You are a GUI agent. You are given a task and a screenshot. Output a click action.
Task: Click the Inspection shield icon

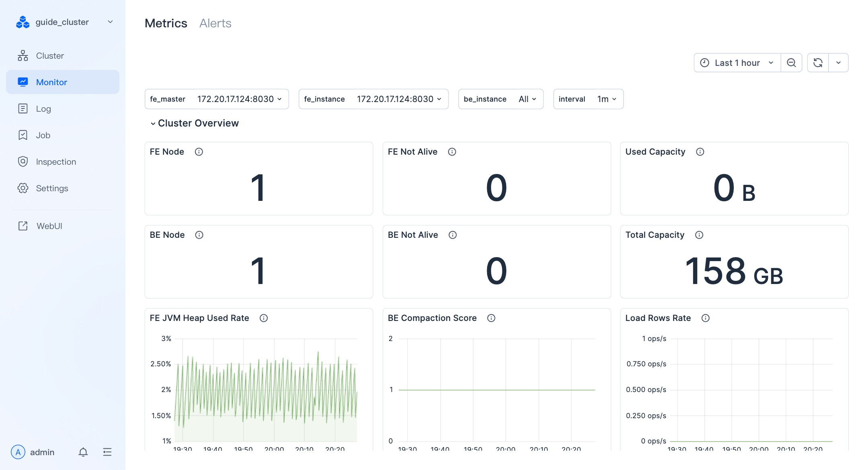[x=23, y=161]
